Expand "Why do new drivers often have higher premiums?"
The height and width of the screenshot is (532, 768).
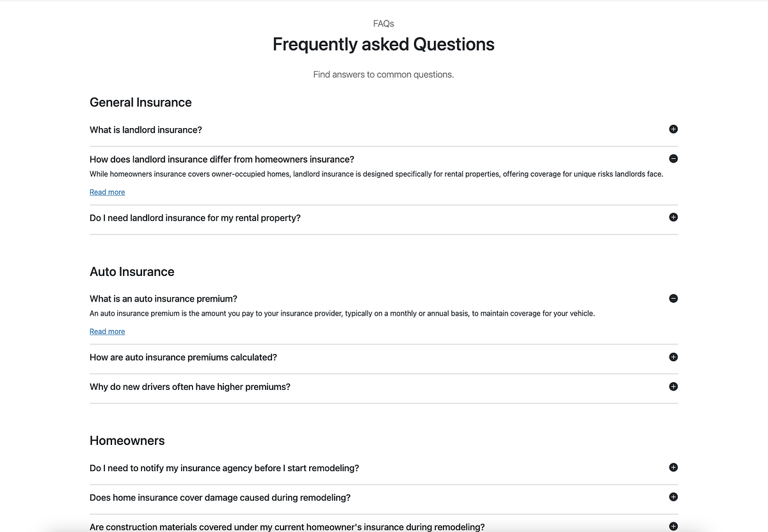click(x=673, y=386)
